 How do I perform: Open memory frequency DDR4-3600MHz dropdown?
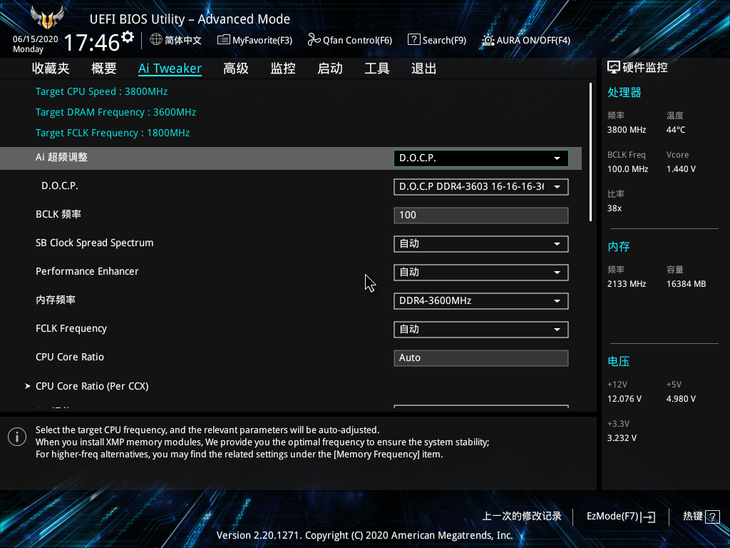[481, 301]
